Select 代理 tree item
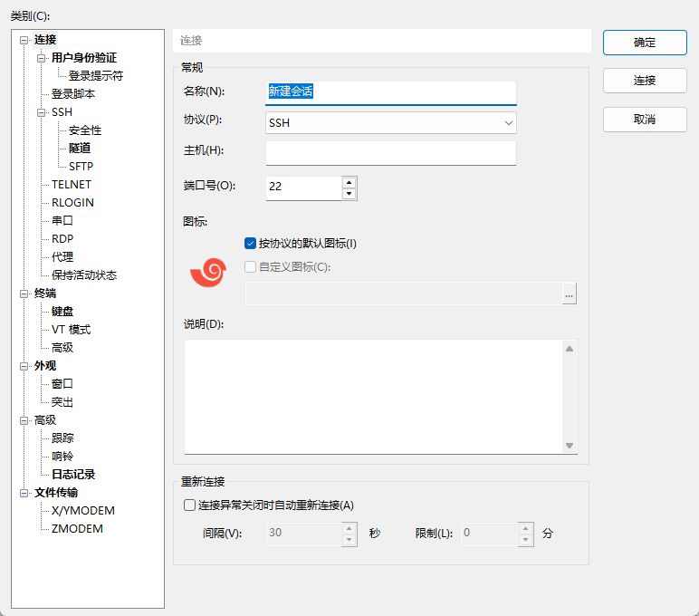699x616 pixels. [x=62, y=257]
